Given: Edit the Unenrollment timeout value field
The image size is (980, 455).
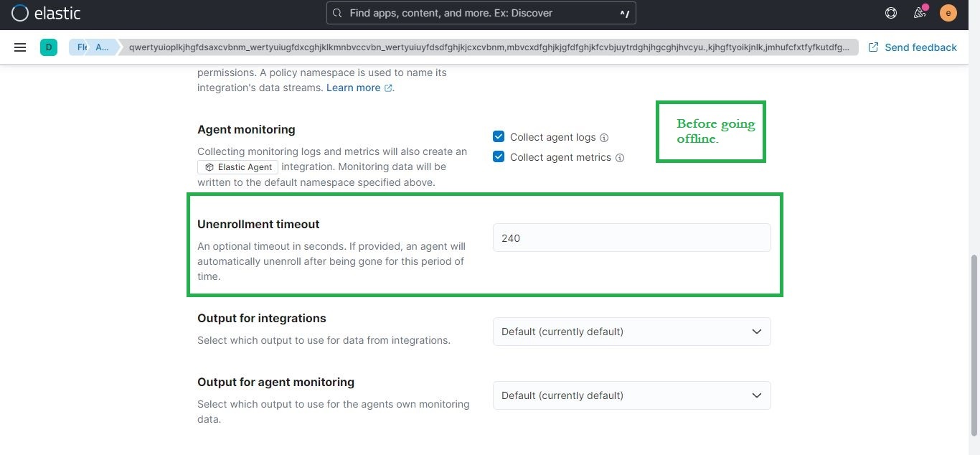Looking at the screenshot, I should point(631,238).
